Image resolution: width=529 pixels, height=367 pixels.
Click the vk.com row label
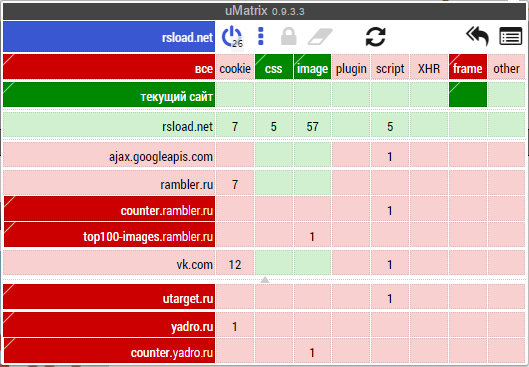(109, 262)
